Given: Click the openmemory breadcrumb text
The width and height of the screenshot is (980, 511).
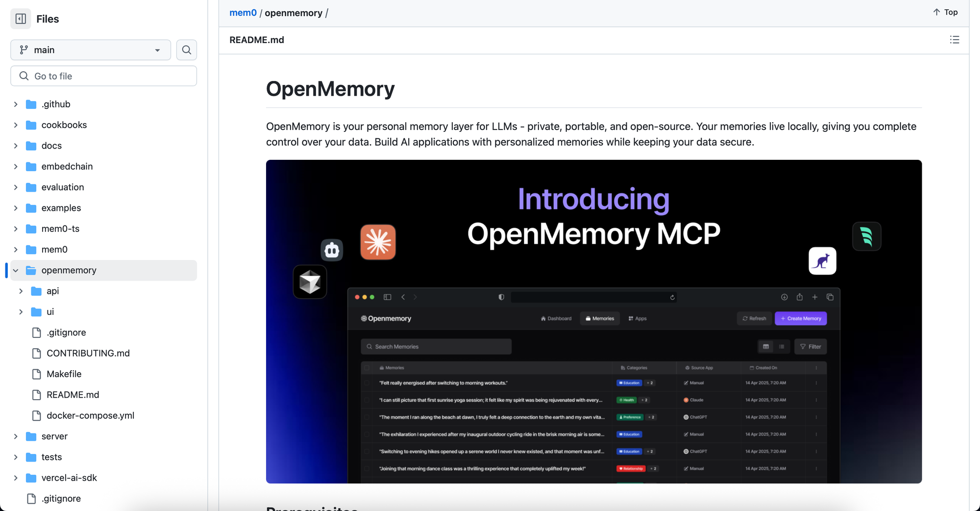Looking at the screenshot, I should tap(294, 13).
